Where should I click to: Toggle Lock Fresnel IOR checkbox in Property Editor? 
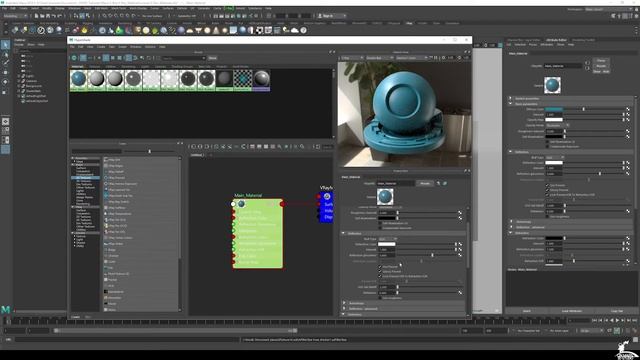(x=380, y=276)
